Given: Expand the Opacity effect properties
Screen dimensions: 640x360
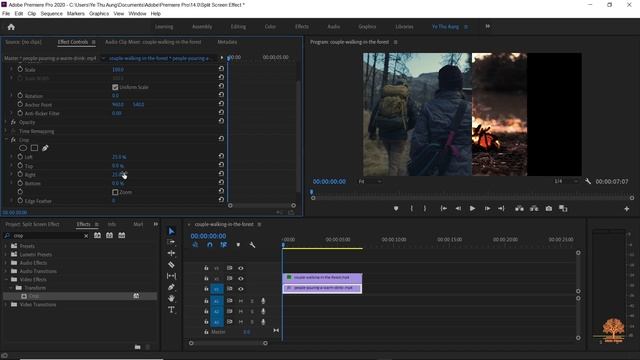Looking at the screenshot, I should tap(6, 122).
